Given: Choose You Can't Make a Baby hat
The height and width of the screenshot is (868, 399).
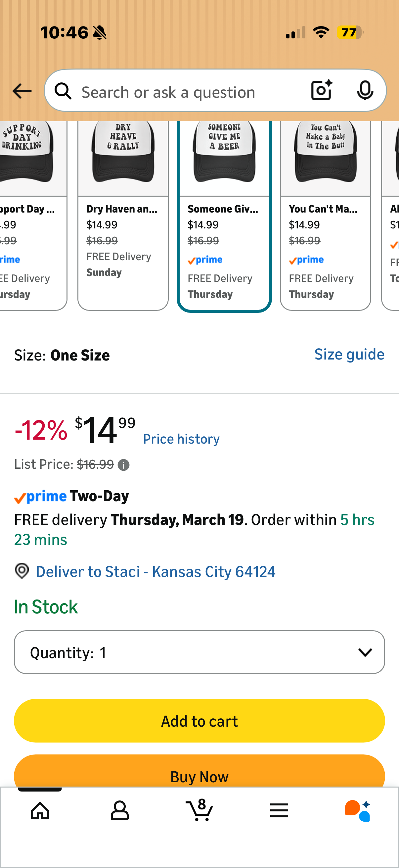Looking at the screenshot, I should pyautogui.click(x=325, y=216).
